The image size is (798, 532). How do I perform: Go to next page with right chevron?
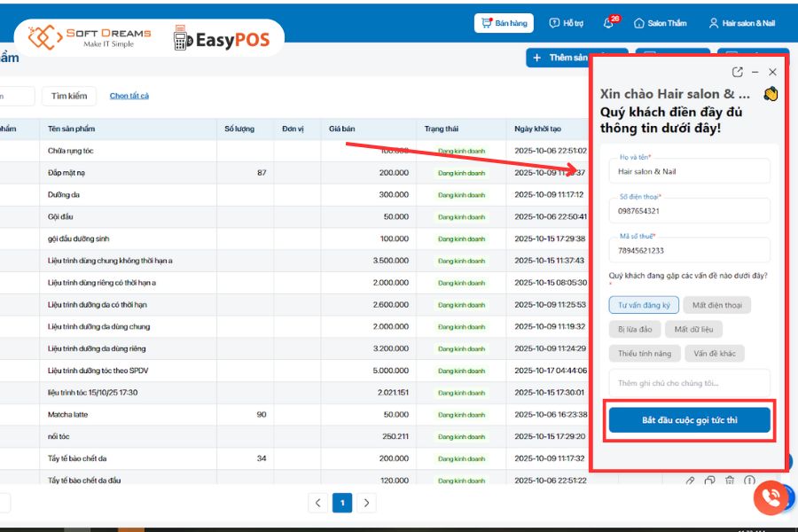pos(365,503)
